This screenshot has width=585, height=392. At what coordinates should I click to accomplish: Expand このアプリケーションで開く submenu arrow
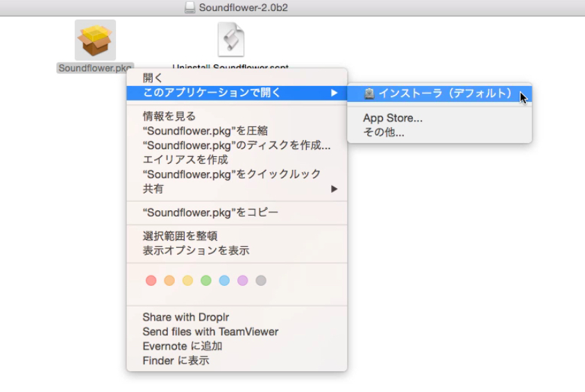(x=334, y=93)
